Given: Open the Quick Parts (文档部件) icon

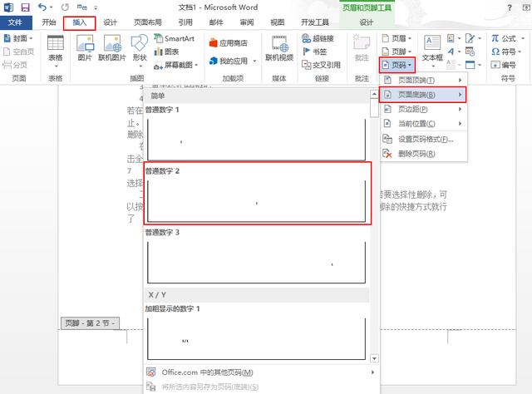Looking at the screenshot, I should 454,38.
